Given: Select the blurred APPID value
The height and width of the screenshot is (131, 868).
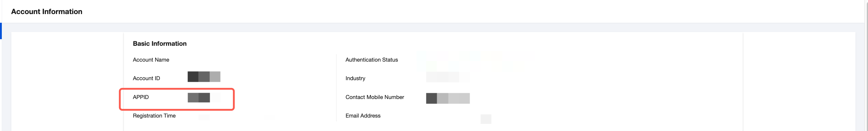Looking at the screenshot, I should (204, 98).
